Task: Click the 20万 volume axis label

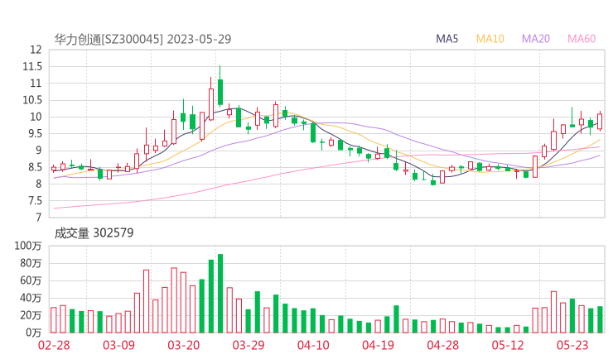Action: tap(31, 315)
